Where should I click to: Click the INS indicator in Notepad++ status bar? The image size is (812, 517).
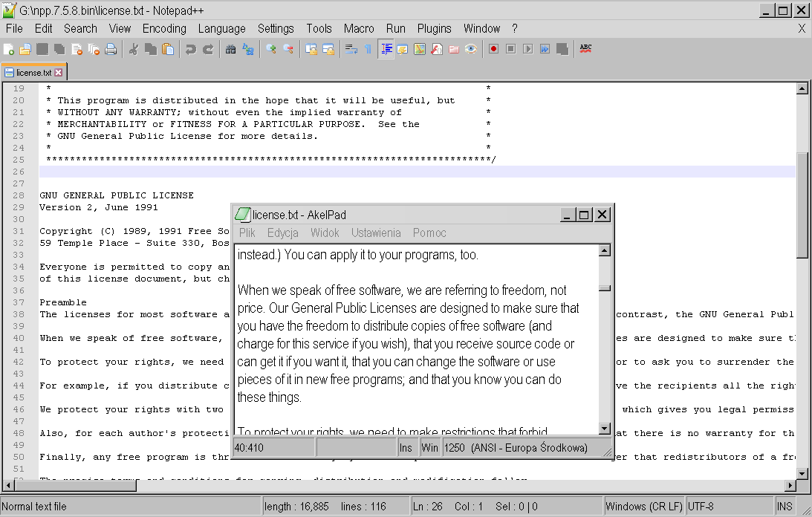(785, 506)
